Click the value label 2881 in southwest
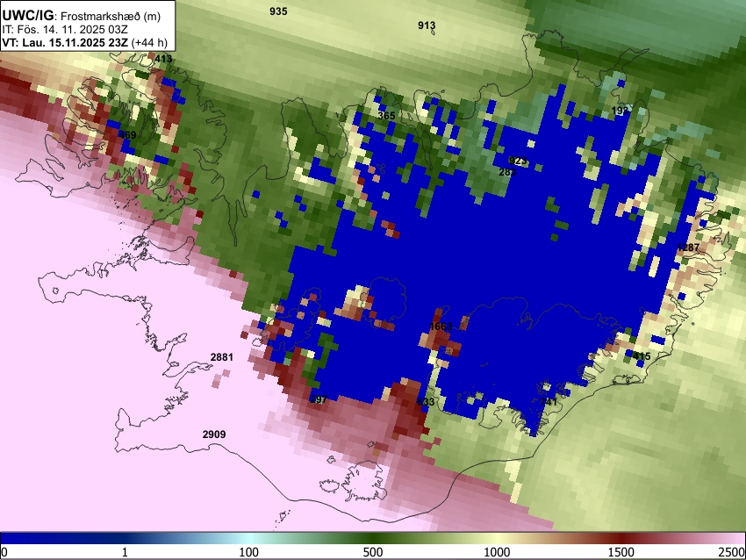Screen dimensions: 746x560 click(222, 357)
